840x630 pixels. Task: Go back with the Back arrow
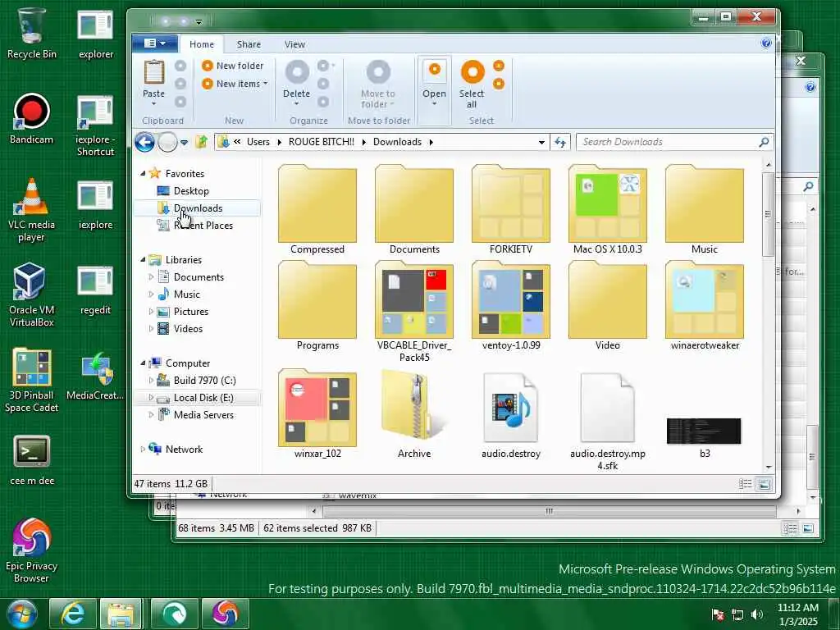pos(144,142)
